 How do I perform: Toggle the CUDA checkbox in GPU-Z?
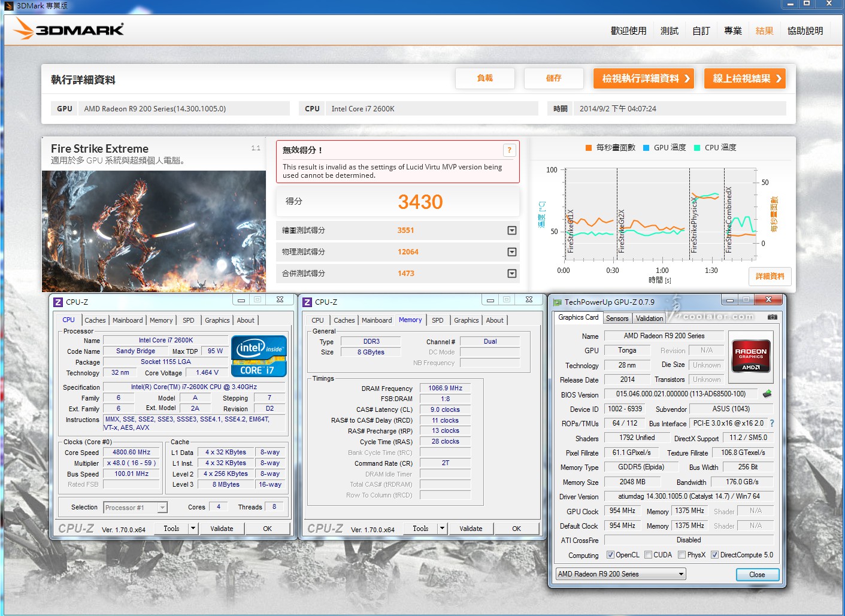[648, 555]
